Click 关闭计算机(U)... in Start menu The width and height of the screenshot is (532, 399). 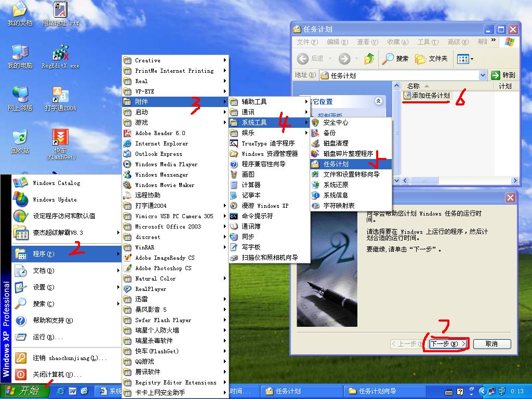click(x=66, y=375)
